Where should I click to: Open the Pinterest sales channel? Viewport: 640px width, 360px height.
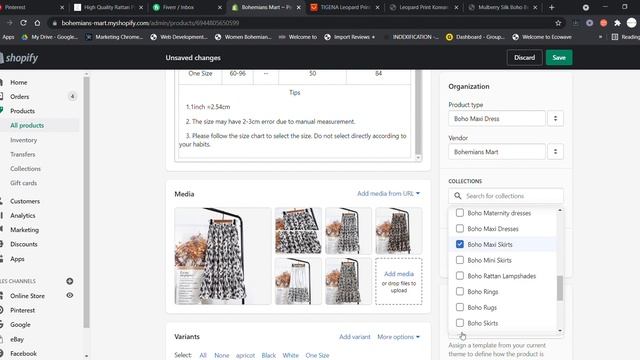click(22, 310)
